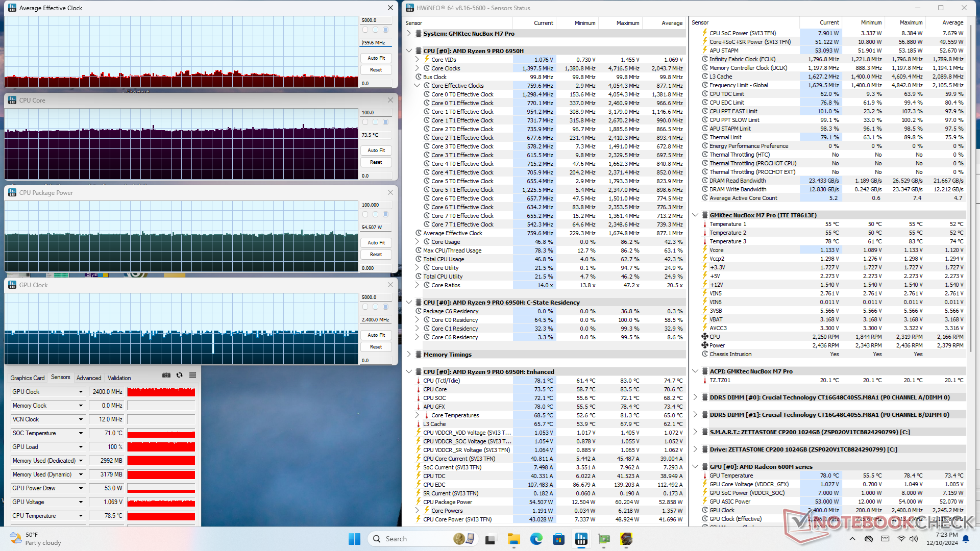This screenshot has height=551, width=980.
Task: Pick the first color swatch in Average Effective Clock
Action: (365, 30)
